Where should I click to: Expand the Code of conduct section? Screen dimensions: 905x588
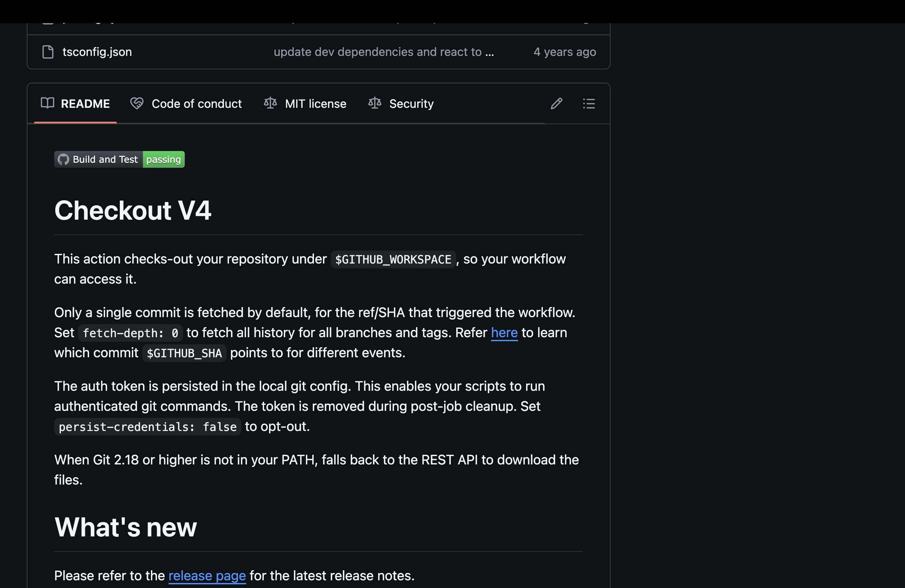coord(186,103)
